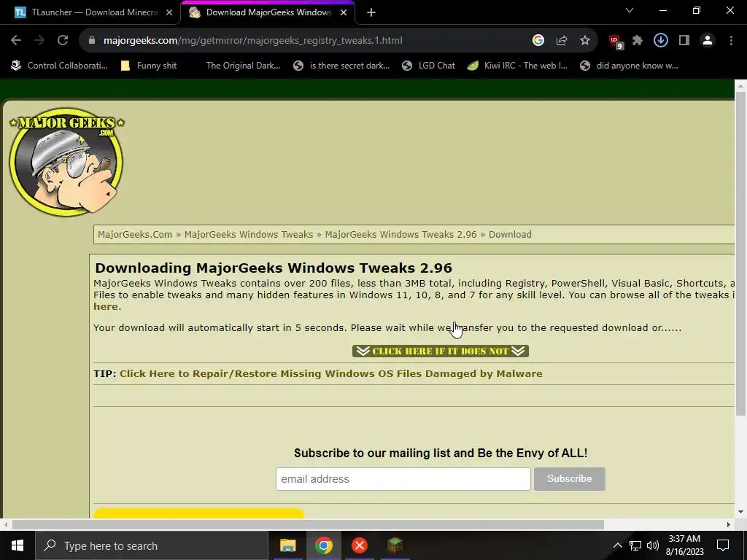Click the Google icon in address bar
747x560 pixels.
coord(538,41)
